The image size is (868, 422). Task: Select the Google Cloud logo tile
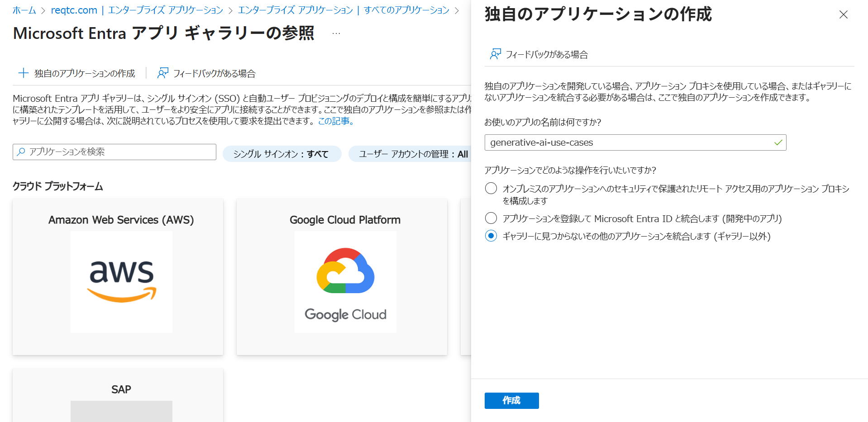pos(345,281)
